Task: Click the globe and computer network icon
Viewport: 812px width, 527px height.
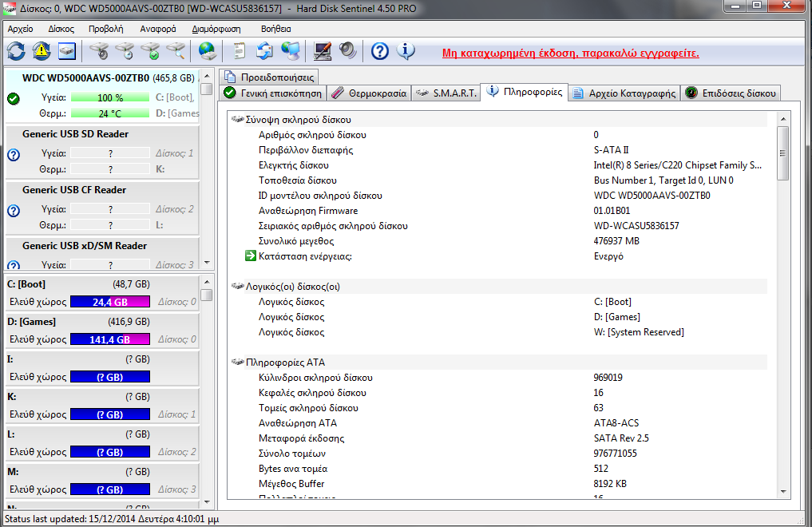Action: (x=291, y=51)
